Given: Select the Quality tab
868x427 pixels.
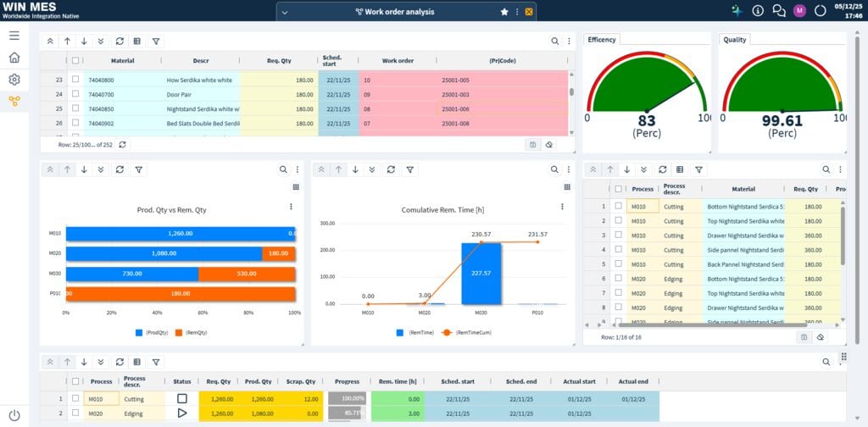Looking at the screenshot, I should click(x=735, y=40).
